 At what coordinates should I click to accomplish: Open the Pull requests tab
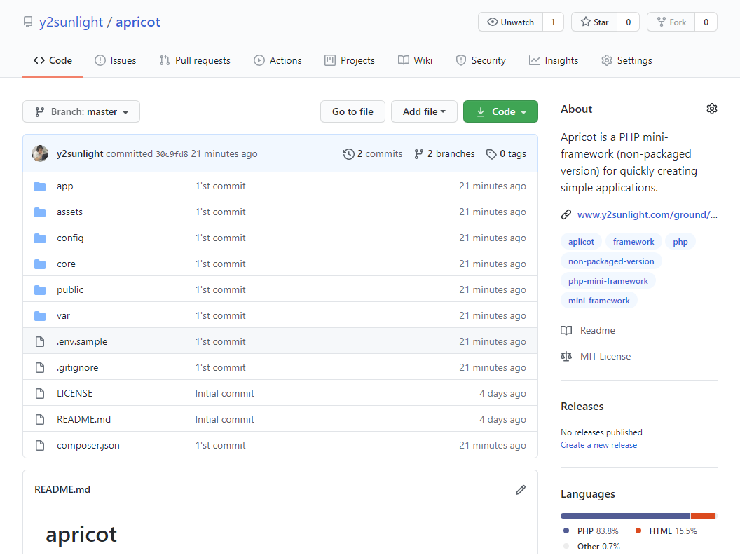pos(195,61)
